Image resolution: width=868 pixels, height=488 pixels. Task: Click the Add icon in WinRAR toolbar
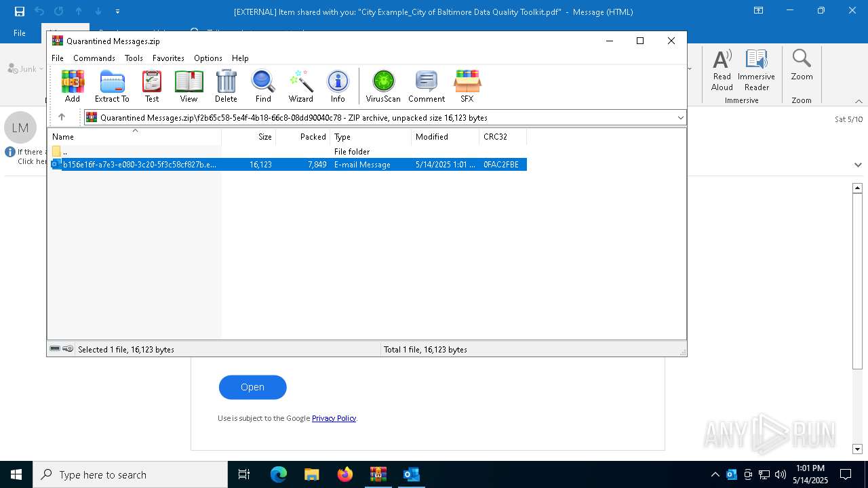tap(73, 86)
